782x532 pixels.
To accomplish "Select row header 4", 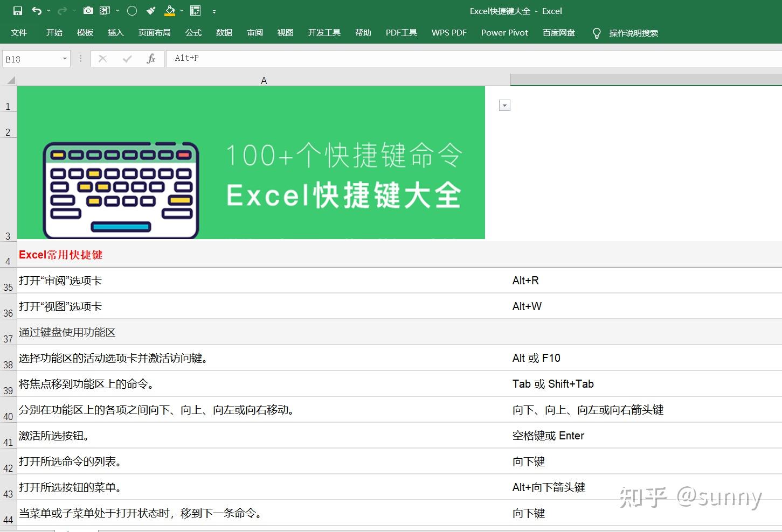I will pos(8,255).
